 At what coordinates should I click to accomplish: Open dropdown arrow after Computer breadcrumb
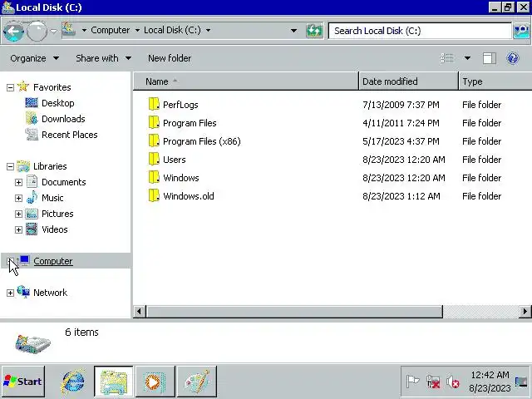click(137, 30)
